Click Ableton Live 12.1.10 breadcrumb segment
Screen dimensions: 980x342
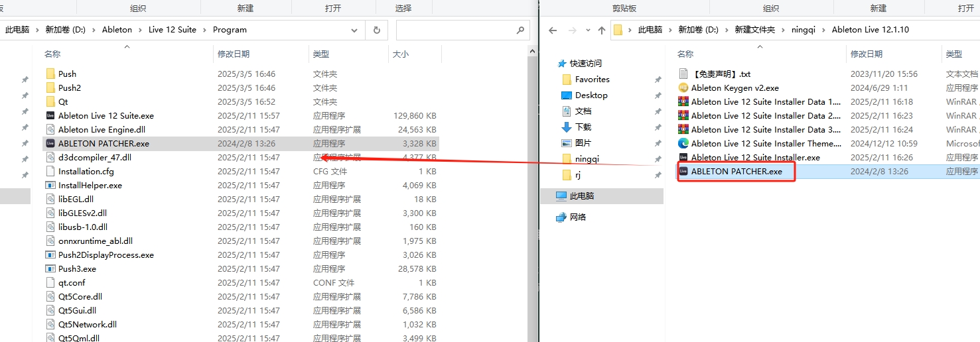coord(871,30)
